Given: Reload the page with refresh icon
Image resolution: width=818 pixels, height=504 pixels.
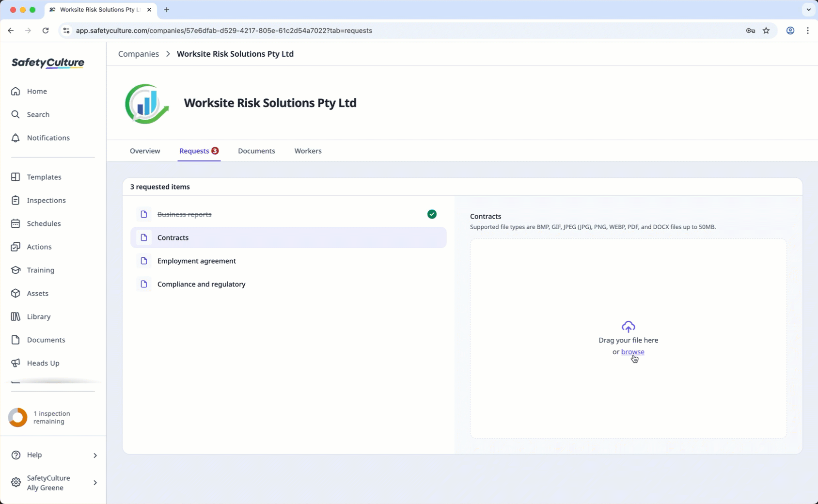Looking at the screenshot, I should coord(46,31).
